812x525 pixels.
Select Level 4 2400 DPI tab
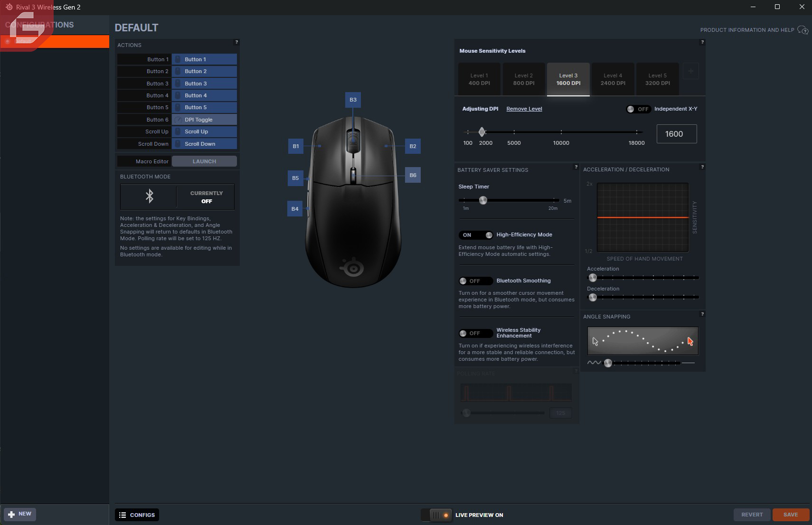[613, 79]
